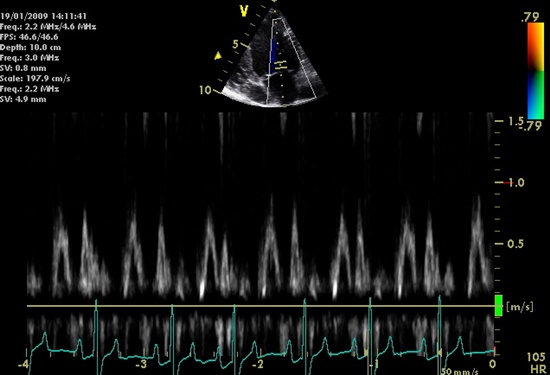This screenshot has height=375, width=550.
Task: Click the 105 HR heart rate readout
Action: (x=536, y=363)
